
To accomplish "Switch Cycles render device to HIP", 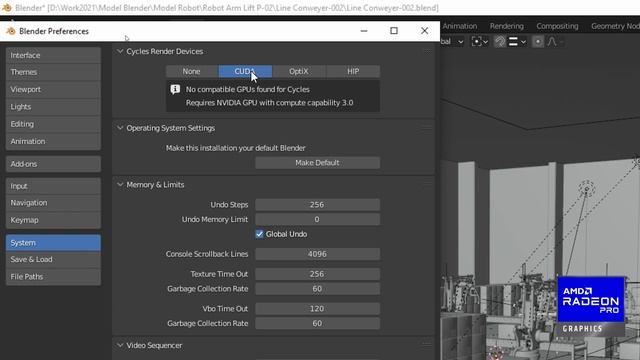I will [x=353, y=71].
